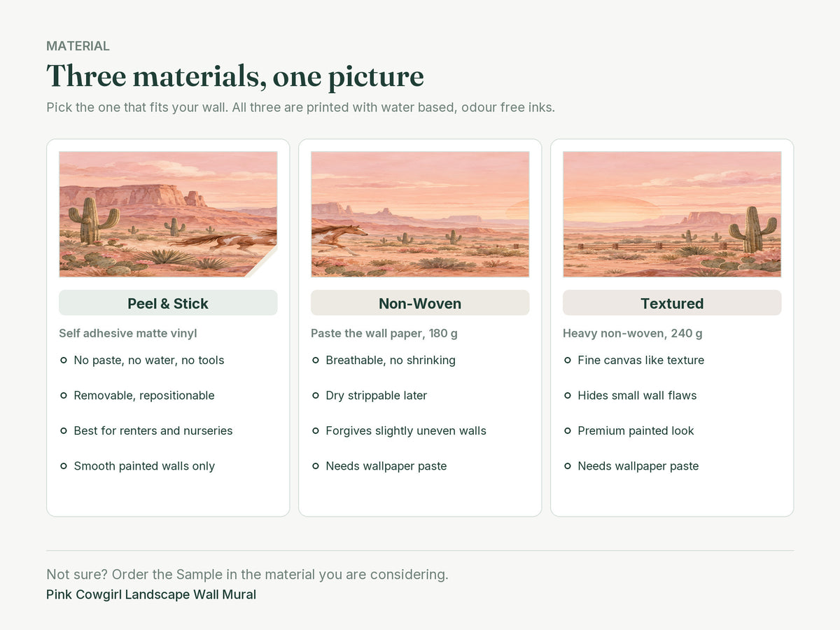Click Three materials, one picture heading
840x630 pixels.
235,76
